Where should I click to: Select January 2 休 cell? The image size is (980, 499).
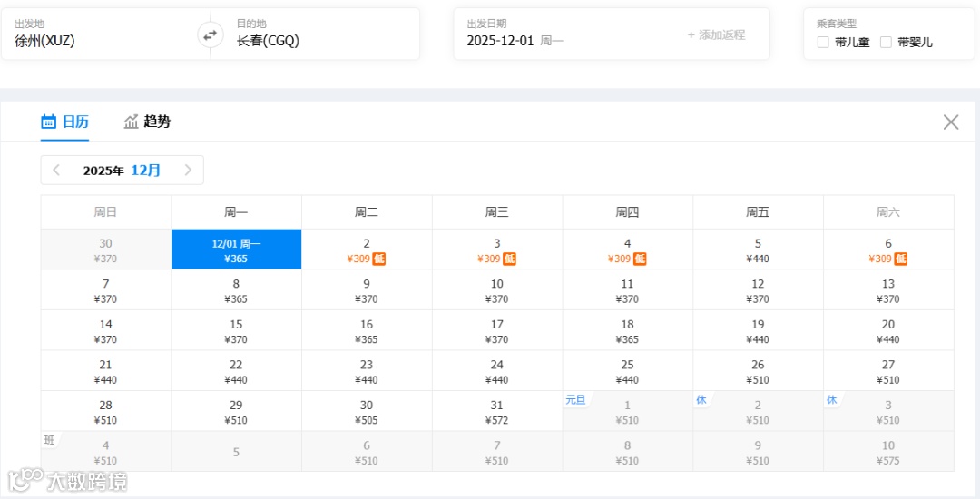coord(758,412)
